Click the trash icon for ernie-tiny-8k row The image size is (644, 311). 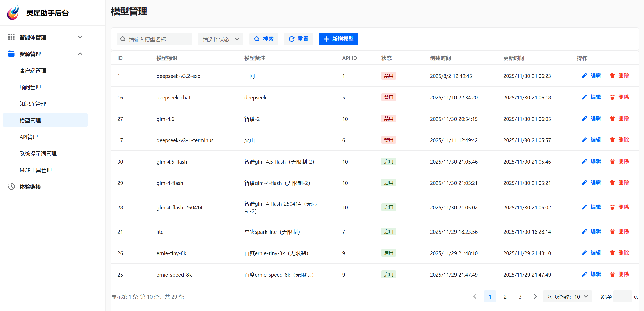(x=612, y=253)
